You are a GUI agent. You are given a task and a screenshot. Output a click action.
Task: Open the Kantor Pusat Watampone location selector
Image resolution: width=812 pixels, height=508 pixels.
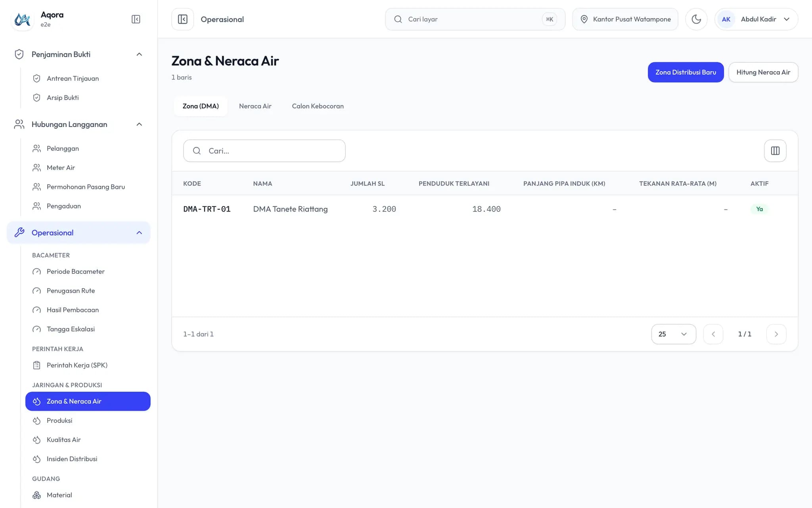pos(625,19)
